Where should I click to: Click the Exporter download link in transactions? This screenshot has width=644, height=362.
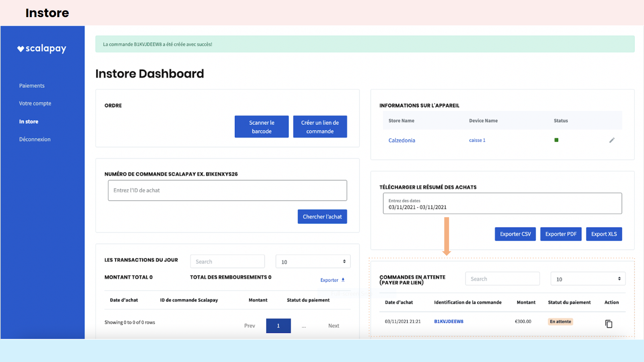pos(332,280)
